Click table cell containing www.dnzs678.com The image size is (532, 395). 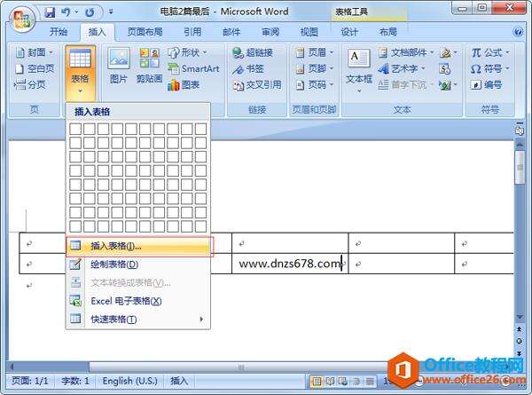(x=290, y=264)
